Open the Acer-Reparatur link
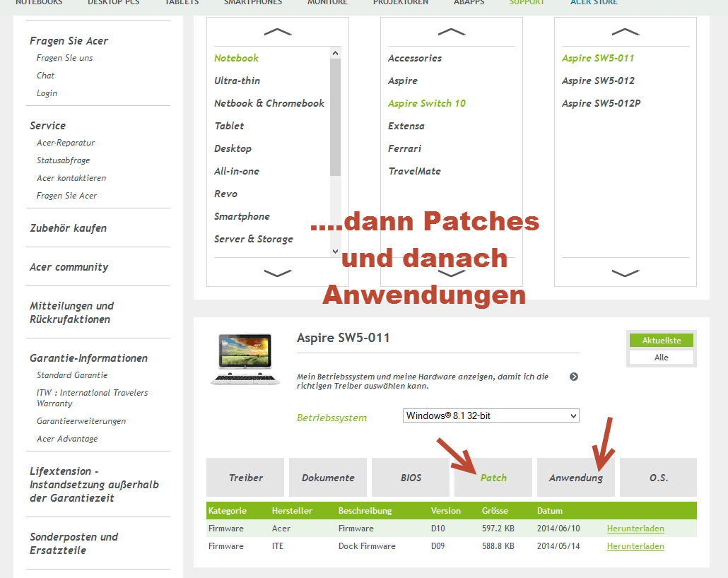The height and width of the screenshot is (578, 728). (x=66, y=143)
